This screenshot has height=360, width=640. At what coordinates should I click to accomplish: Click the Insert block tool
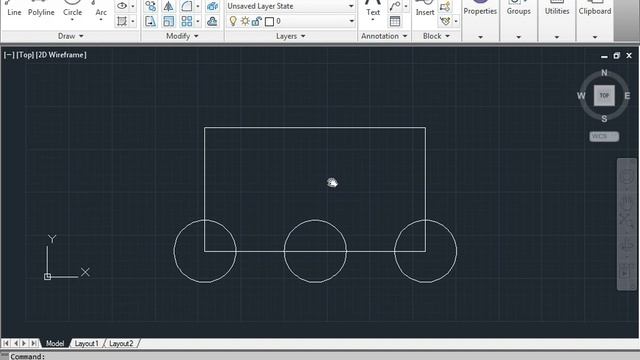(x=425, y=9)
